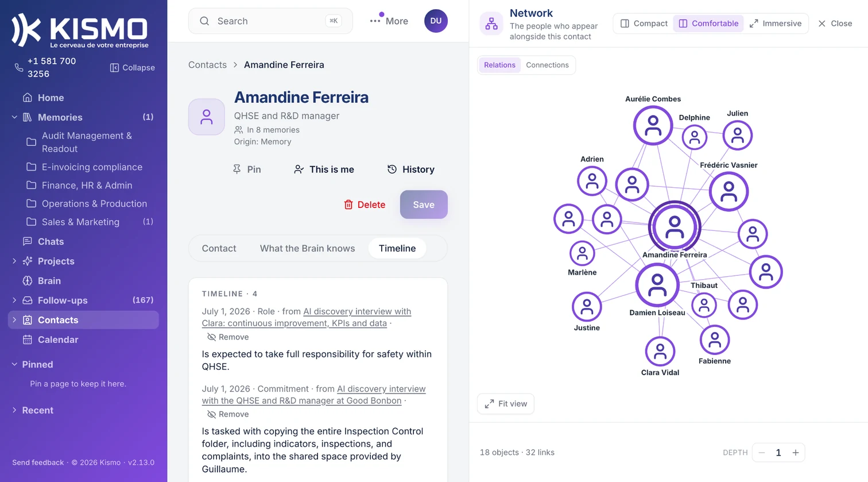Open the Calendar sidebar icon
This screenshot has height=482, width=868.
[27, 340]
